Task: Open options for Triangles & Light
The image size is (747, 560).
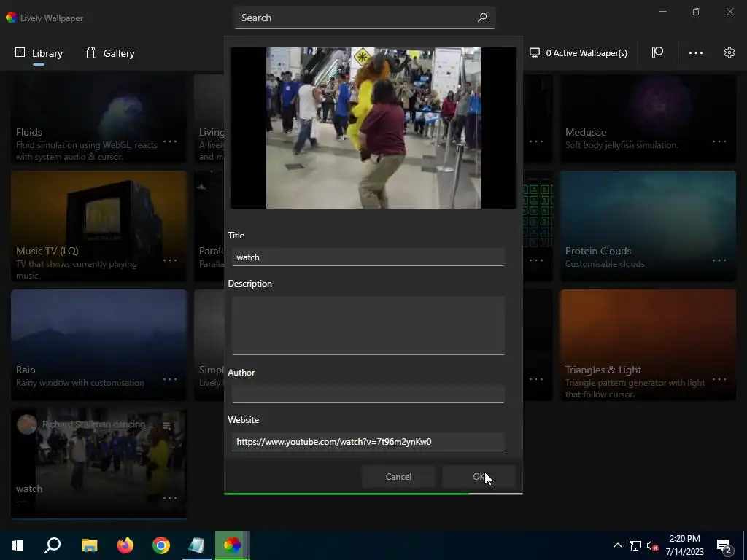Action: (719, 379)
